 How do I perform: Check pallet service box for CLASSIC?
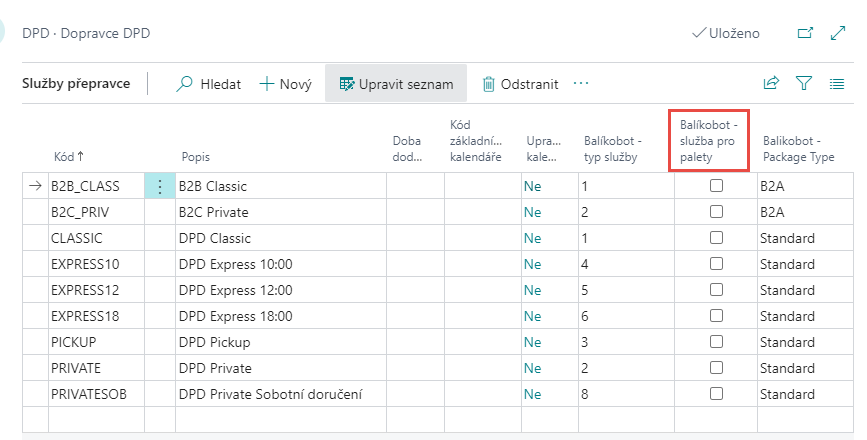coord(716,238)
